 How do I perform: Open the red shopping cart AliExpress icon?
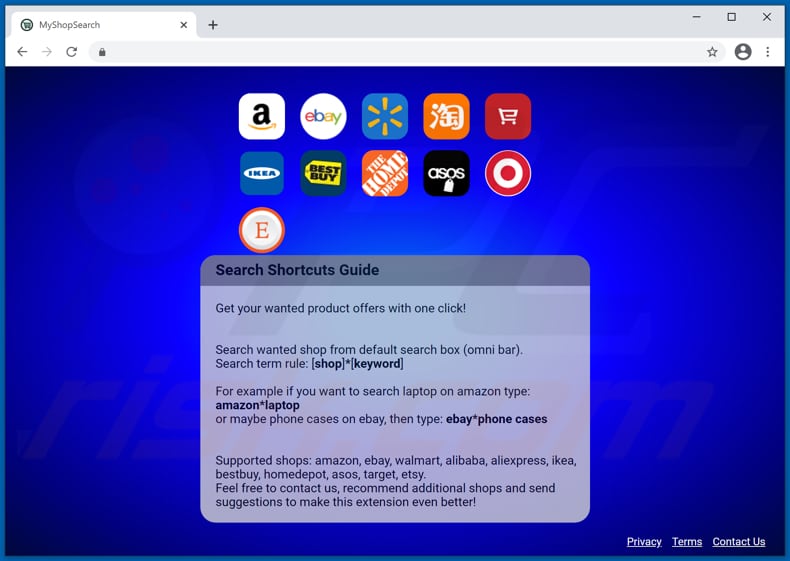tap(508, 116)
